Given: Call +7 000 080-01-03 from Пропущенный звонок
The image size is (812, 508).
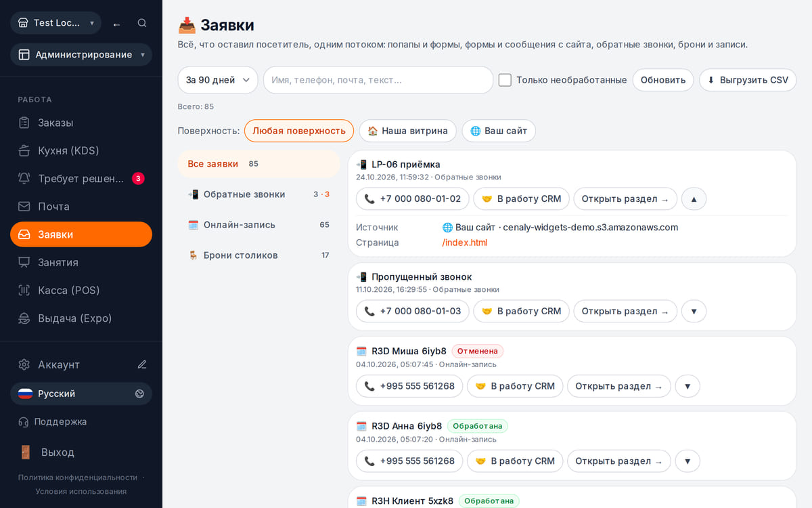Looking at the screenshot, I should (413, 311).
